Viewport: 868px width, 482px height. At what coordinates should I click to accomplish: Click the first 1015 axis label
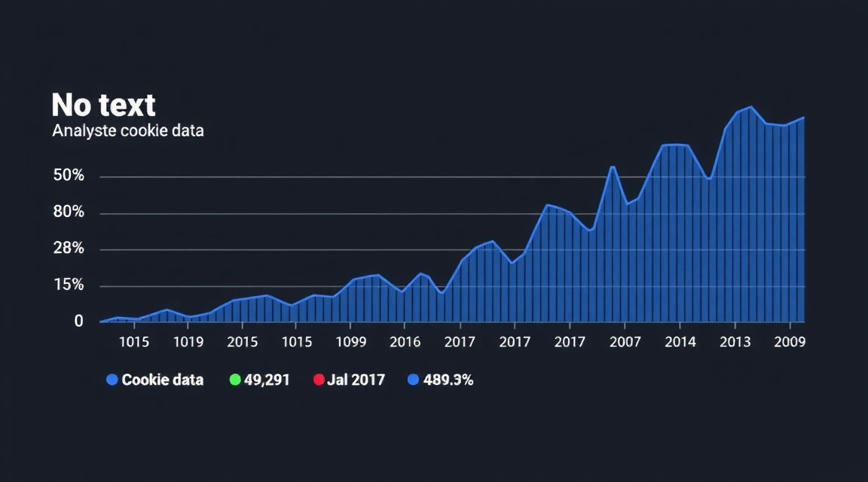[x=134, y=342]
